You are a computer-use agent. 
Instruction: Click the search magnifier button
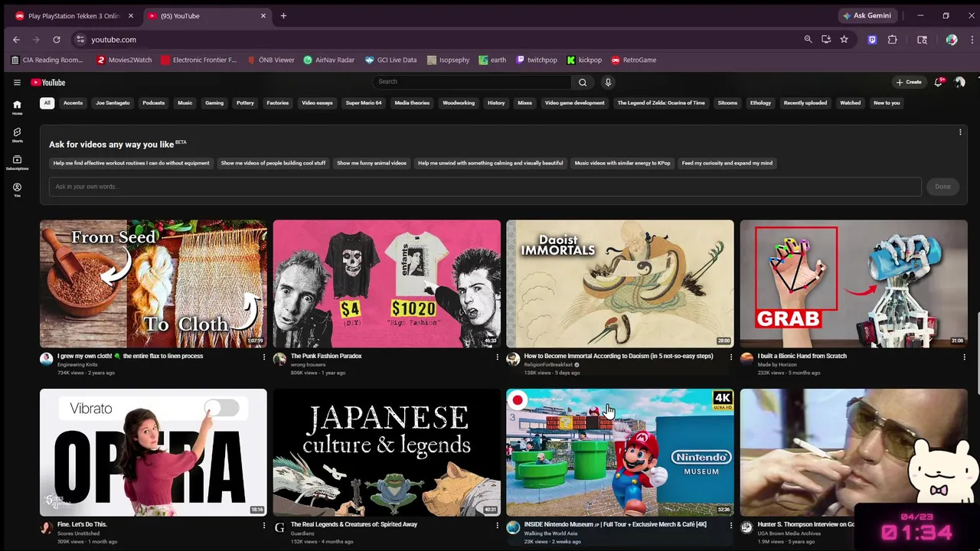pyautogui.click(x=583, y=82)
